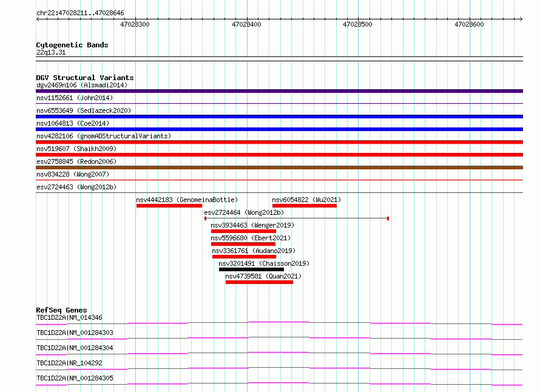Click the DGV Structural Variants track title
Screen dimensions: 540x392
click(x=85, y=78)
